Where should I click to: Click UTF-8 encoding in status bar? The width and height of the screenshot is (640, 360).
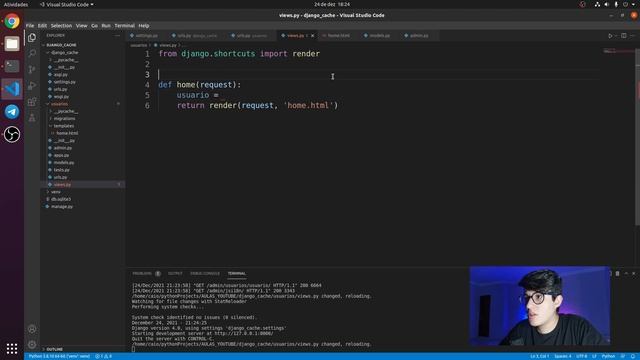pos(582,356)
